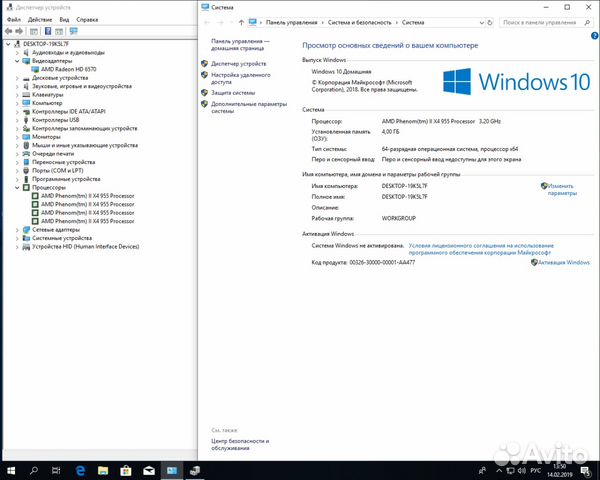Screen dimensions: 600x480
Task: Select Устройства HID category icon
Action: (26, 247)
